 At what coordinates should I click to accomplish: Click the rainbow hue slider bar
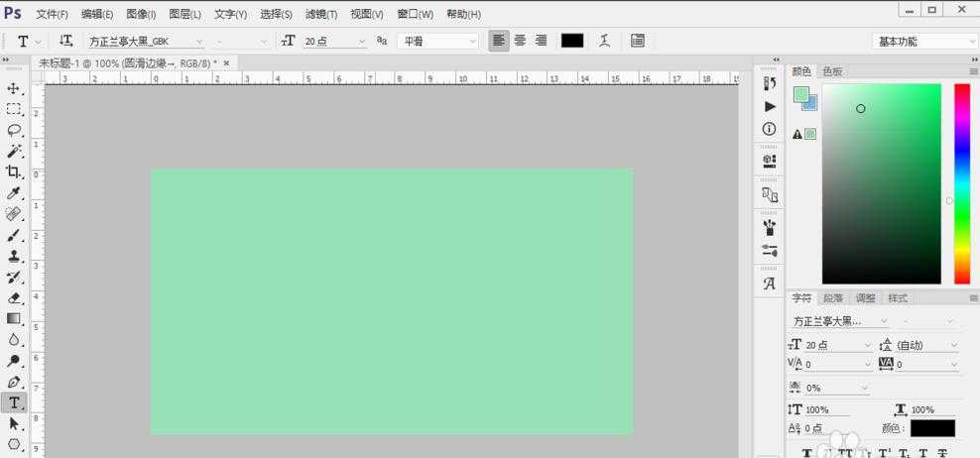pos(962,183)
